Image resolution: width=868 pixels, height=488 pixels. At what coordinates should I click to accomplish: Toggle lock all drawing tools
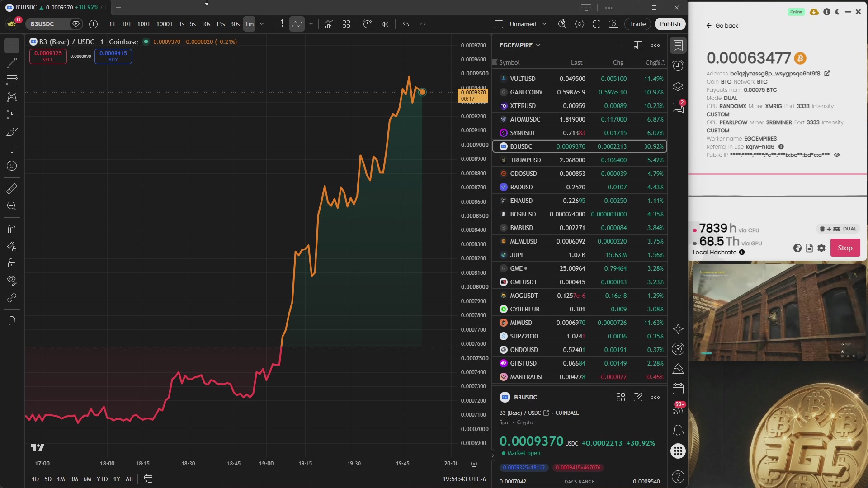[12, 263]
